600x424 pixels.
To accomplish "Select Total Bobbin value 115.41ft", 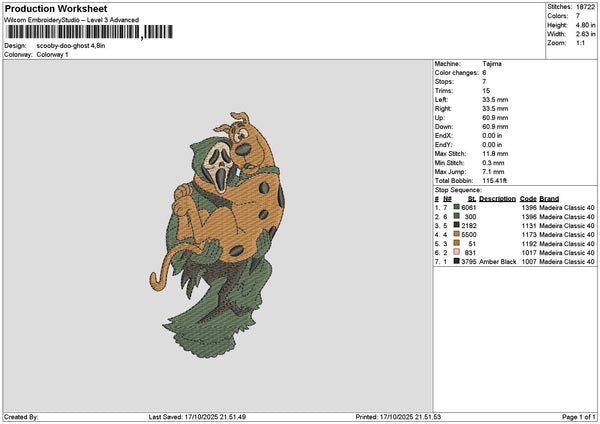I will click(495, 181).
